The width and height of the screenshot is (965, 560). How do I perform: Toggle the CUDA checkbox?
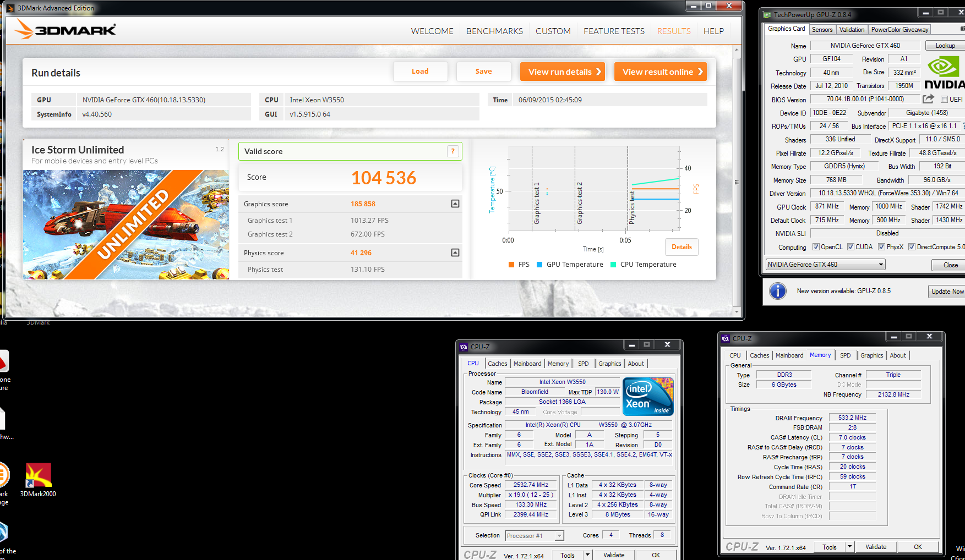(850, 247)
